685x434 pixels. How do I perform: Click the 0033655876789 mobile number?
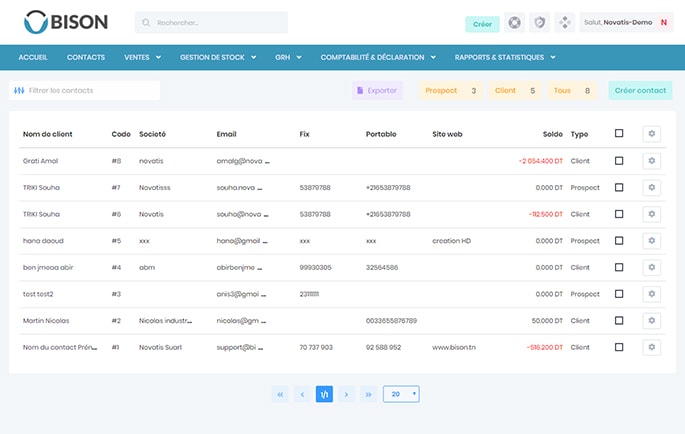pyautogui.click(x=391, y=321)
